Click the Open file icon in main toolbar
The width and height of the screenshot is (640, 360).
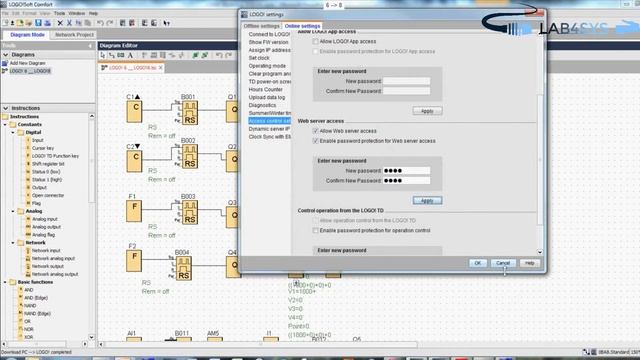(20, 23)
